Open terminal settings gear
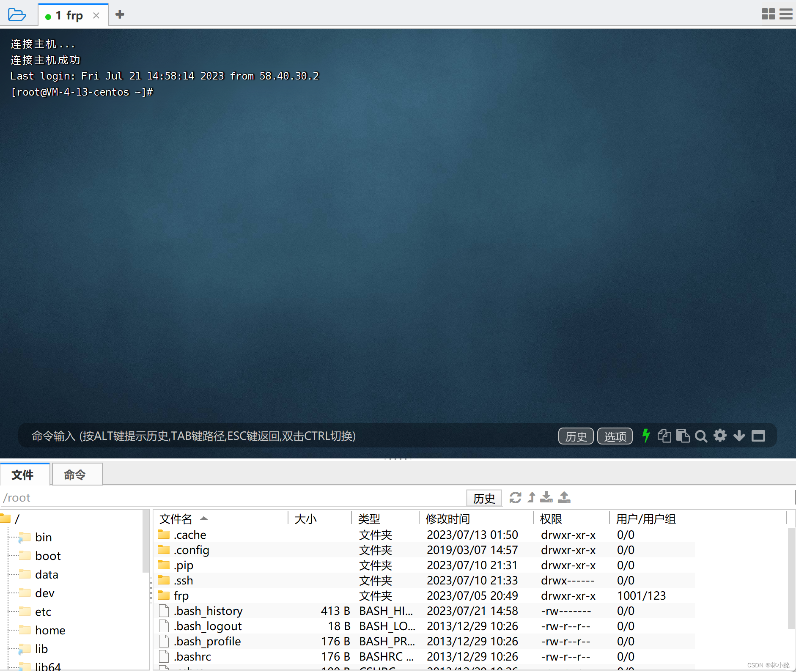 click(x=720, y=436)
